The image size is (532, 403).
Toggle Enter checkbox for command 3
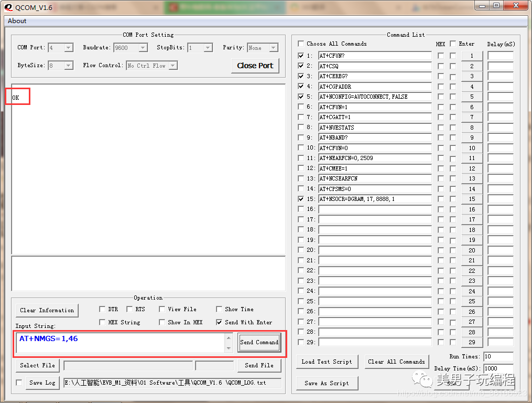pyautogui.click(x=453, y=77)
